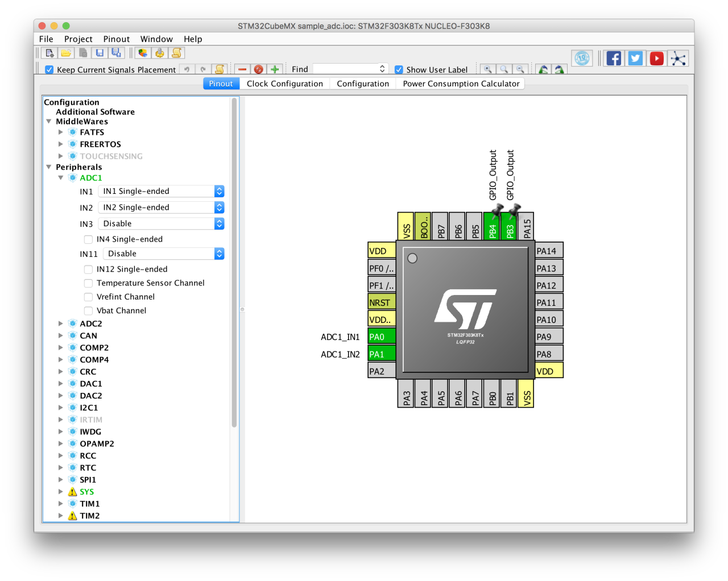The height and width of the screenshot is (581, 728).
Task: Click the red minus icon
Action: pos(242,69)
